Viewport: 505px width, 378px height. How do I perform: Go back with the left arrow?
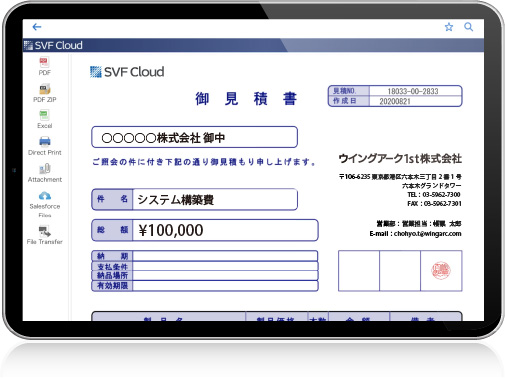[37, 27]
